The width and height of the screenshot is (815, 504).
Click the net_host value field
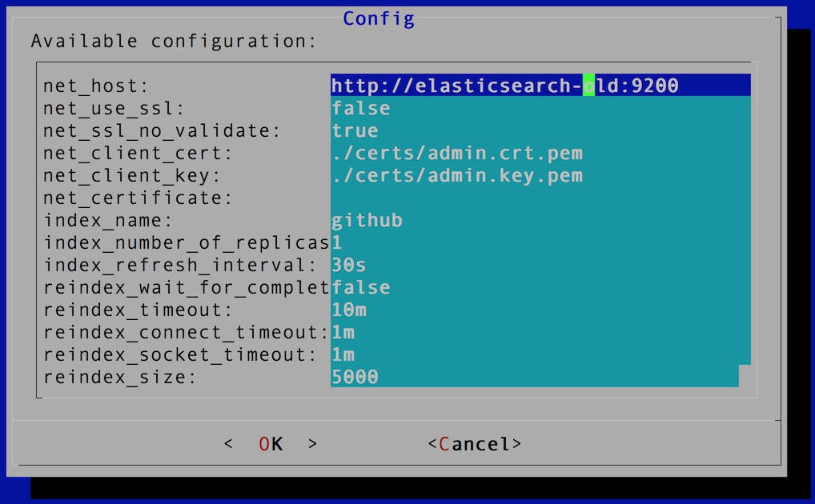540,86
